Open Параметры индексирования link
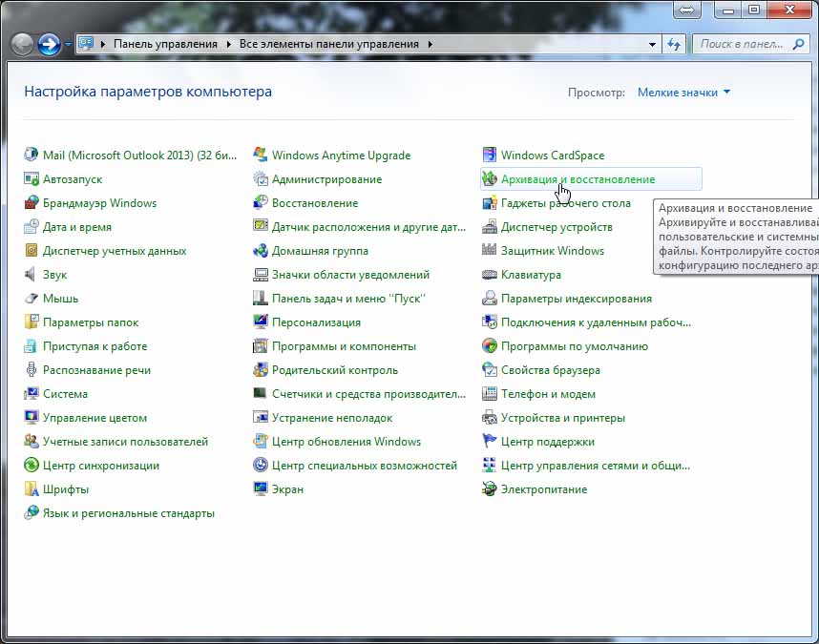 point(577,299)
